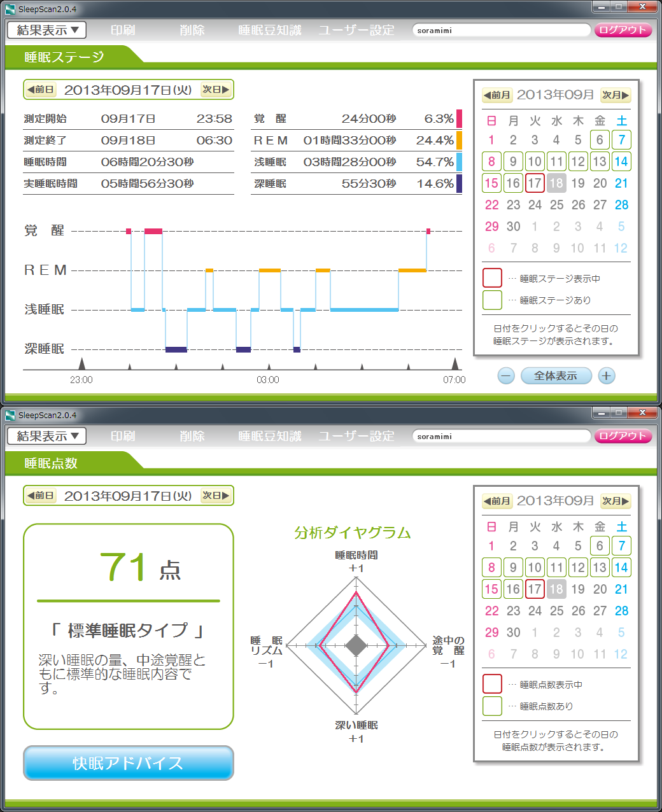Show next month in bottom calendar

pyautogui.click(x=616, y=501)
